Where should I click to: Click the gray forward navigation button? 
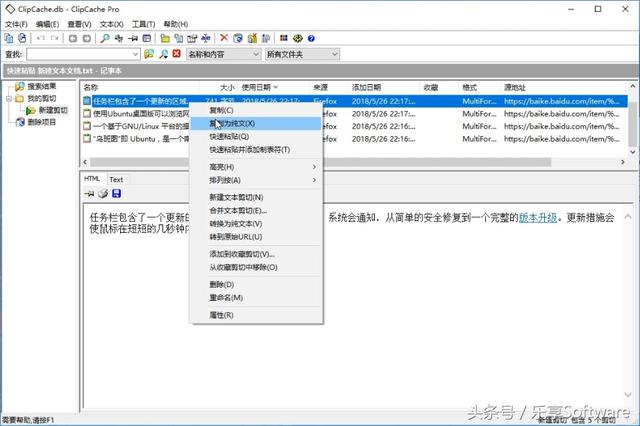[87, 38]
